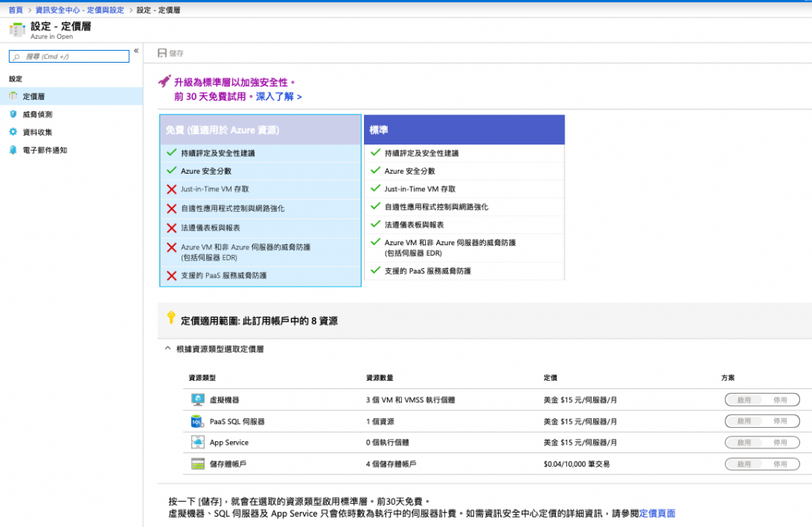
Task: Click the 資源類型 column header
Action: coord(202,378)
